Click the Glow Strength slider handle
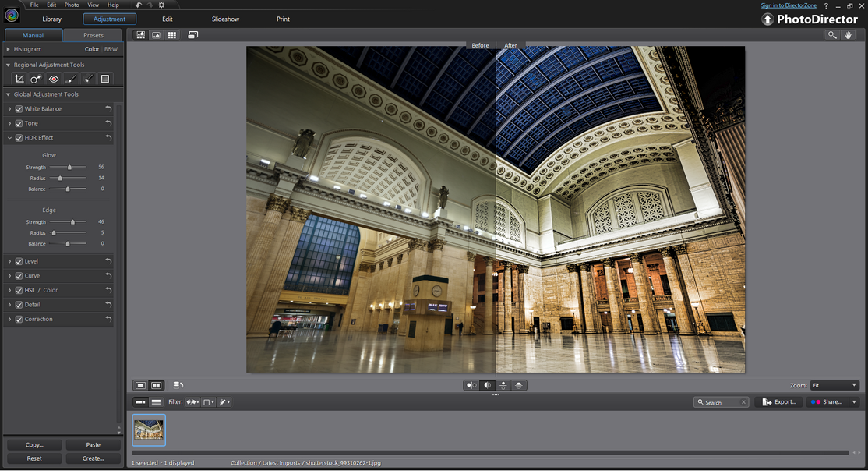Image resolution: width=868 pixels, height=474 pixels. click(70, 168)
